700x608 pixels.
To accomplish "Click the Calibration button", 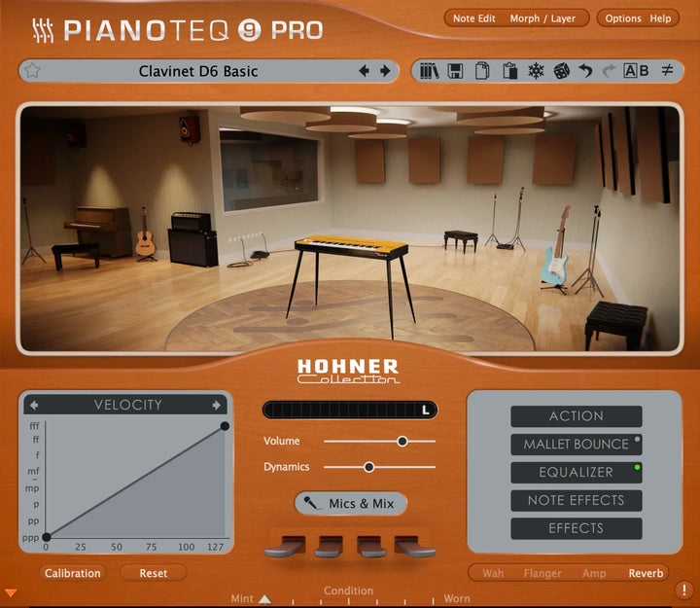I will [72, 573].
